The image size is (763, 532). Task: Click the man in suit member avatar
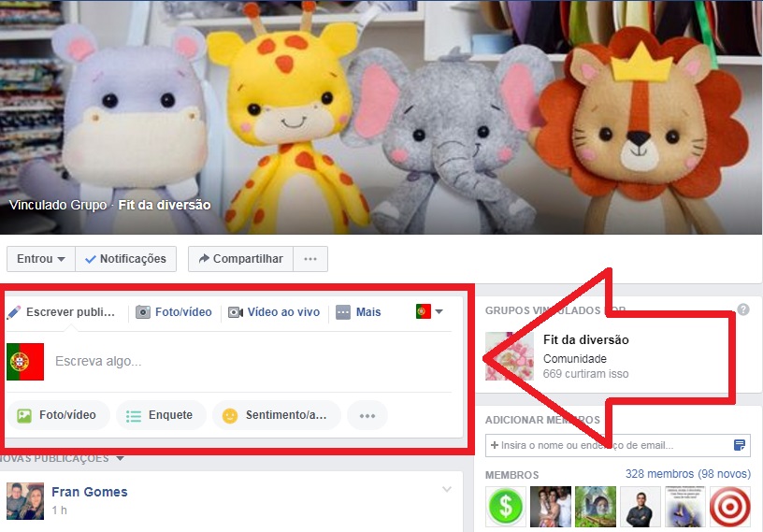[640, 507]
